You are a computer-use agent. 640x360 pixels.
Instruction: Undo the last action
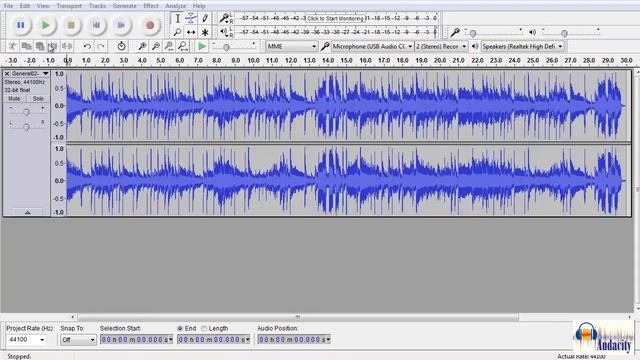(x=87, y=46)
